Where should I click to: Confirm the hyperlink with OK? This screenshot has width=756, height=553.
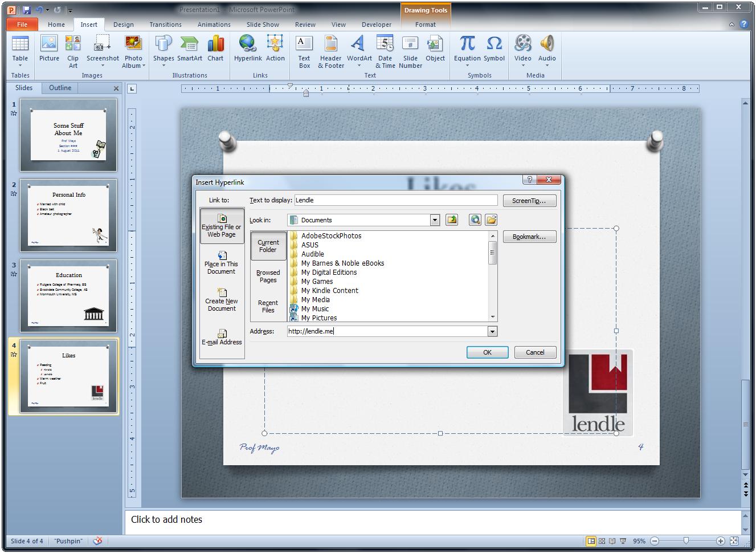pyautogui.click(x=487, y=352)
